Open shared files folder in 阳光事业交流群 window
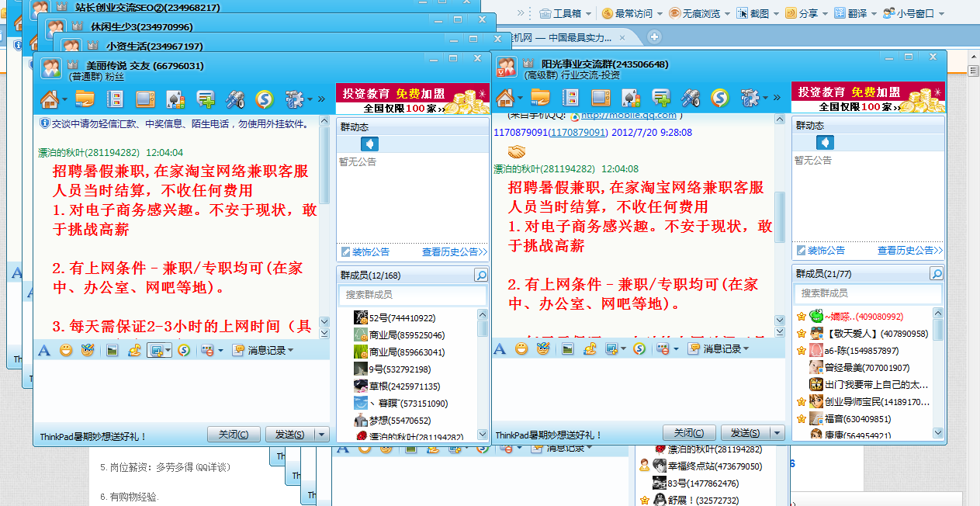980x506 pixels. pyautogui.click(x=540, y=98)
